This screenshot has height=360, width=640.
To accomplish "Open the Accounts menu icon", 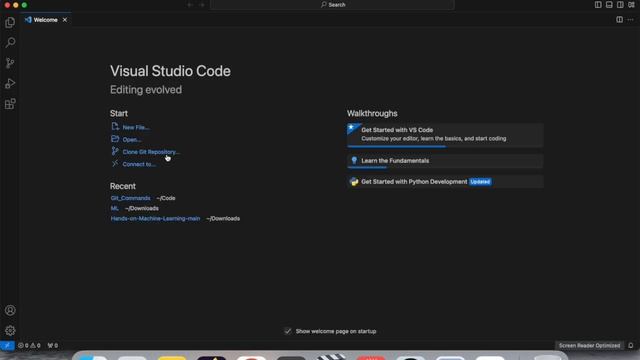I will click(x=10, y=310).
